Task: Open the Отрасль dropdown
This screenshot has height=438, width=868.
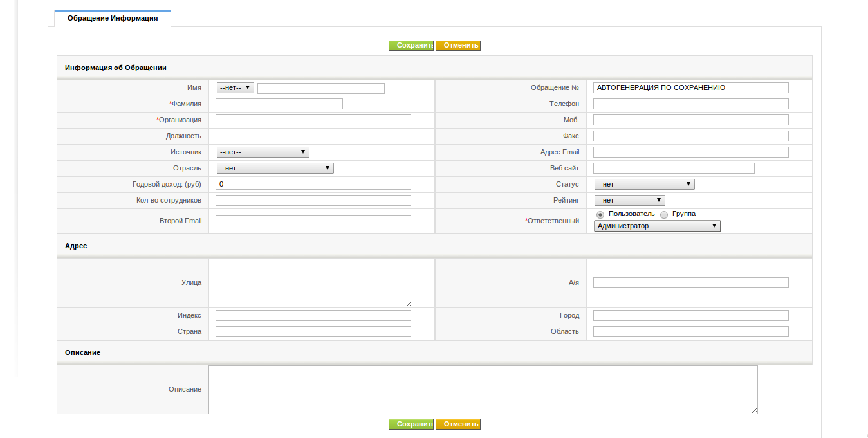Action: pyautogui.click(x=275, y=168)
